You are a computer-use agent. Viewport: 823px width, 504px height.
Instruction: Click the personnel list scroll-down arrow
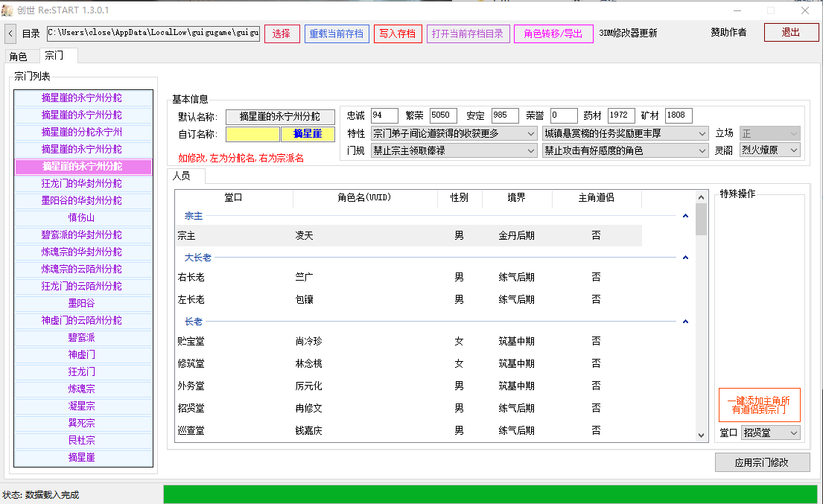click(x=702, y=435)
